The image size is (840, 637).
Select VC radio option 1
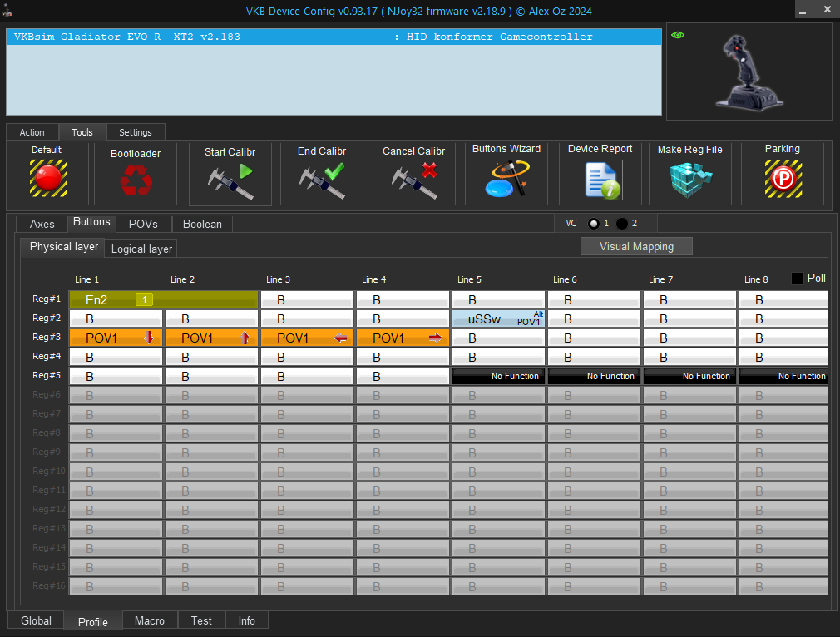click(x=594, y=224)
